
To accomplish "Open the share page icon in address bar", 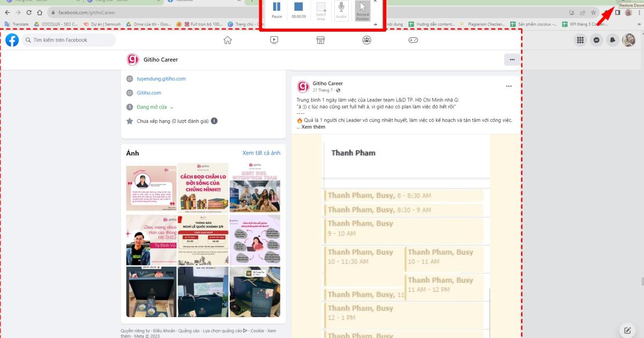I will (583, 12).
